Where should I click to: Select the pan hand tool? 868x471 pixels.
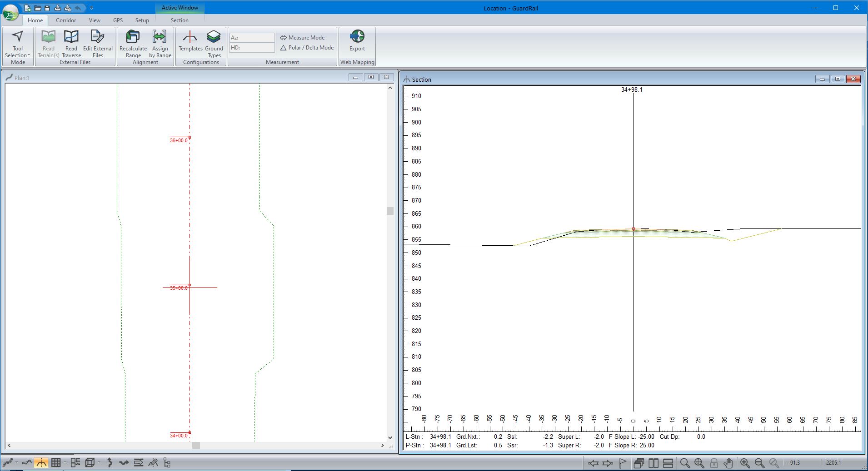click(728, 463)
